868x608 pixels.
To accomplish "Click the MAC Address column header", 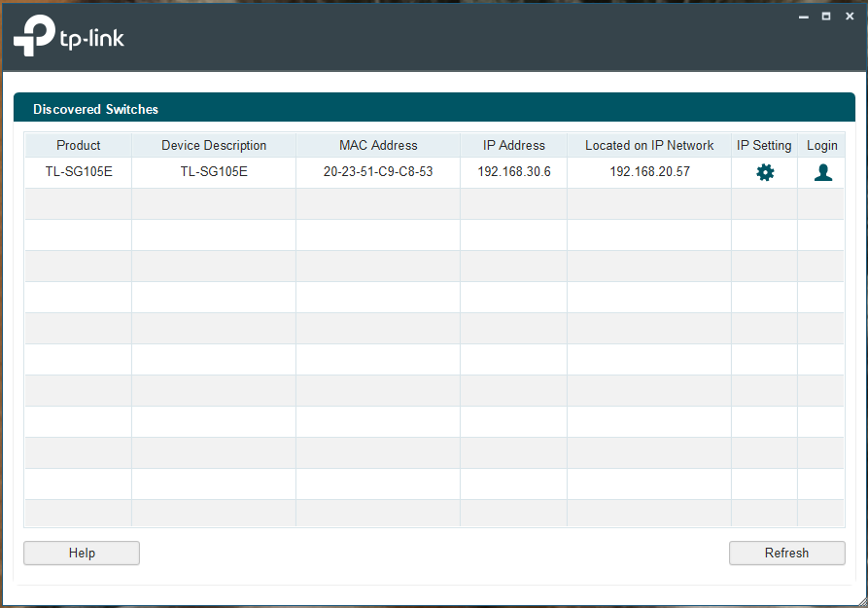I will (x=378, y=145).
